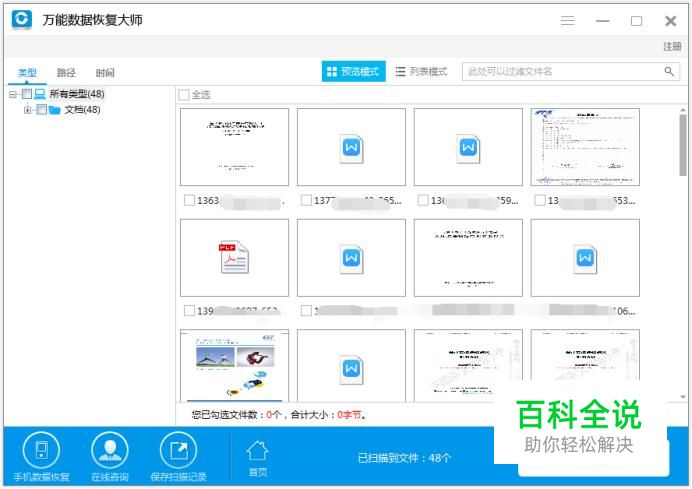Expand the 文档(48) tree node

(x=28, y=110)
